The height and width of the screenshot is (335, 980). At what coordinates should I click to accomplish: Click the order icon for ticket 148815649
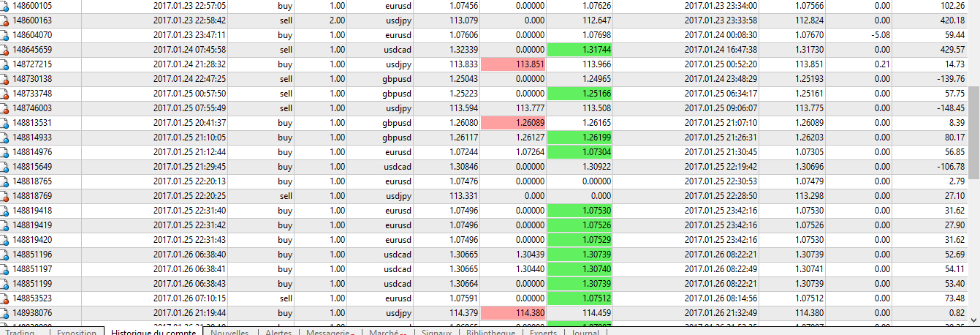point(5,167)
